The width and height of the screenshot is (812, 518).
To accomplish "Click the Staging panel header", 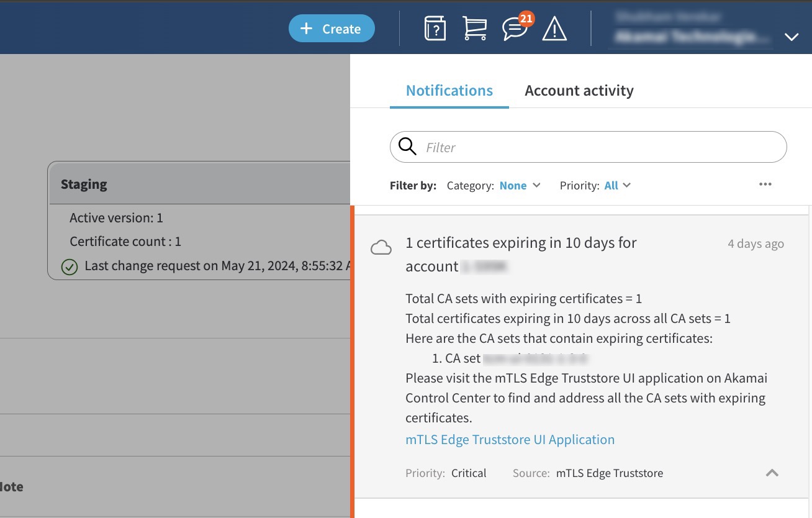I will pos(199,184).
